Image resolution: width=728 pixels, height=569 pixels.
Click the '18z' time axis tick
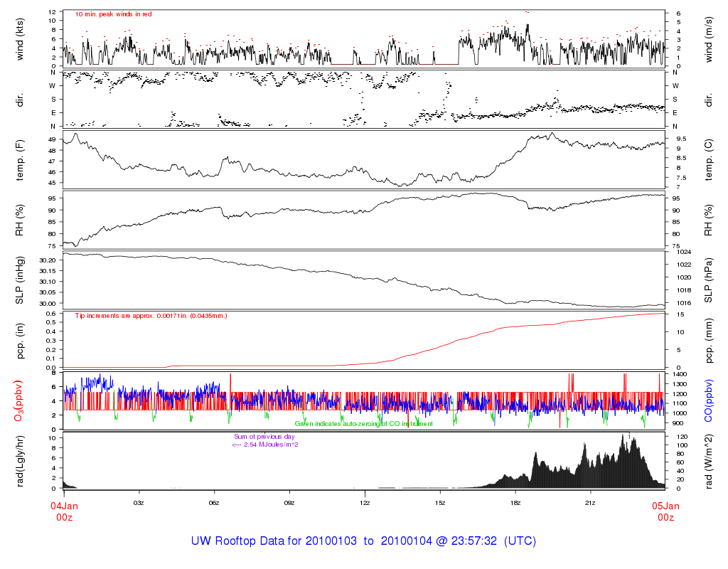[515, 503]
